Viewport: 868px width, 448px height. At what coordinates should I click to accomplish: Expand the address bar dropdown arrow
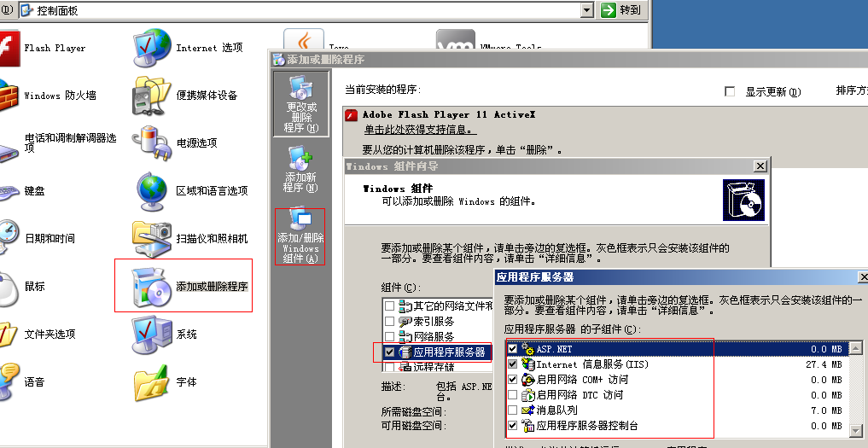tap(587, 9)
